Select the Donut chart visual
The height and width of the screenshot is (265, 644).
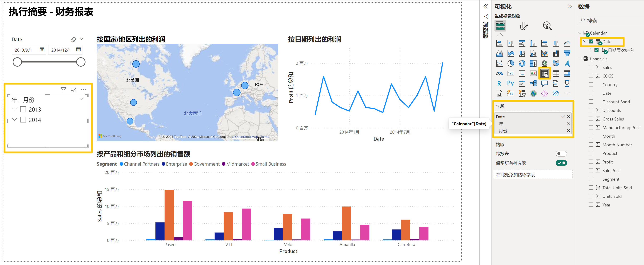coord(522,64)
